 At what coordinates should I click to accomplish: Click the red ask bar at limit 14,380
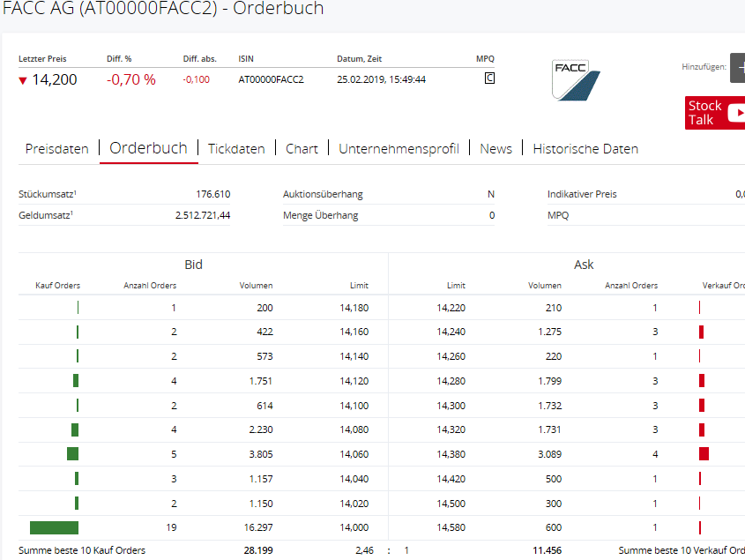(x=704, y=453)
